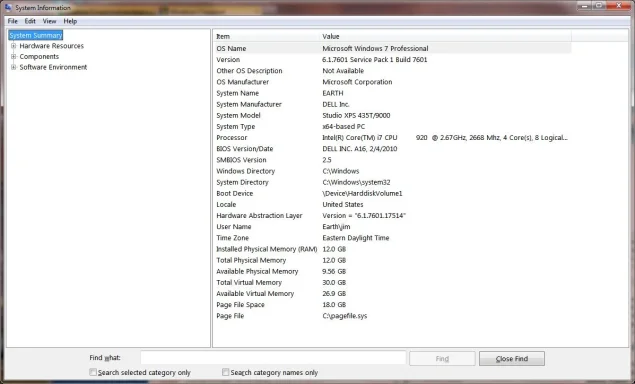Expand the Hardware Resources node
The width and height of the screenshot is (635, 384).
click(13, 46)
